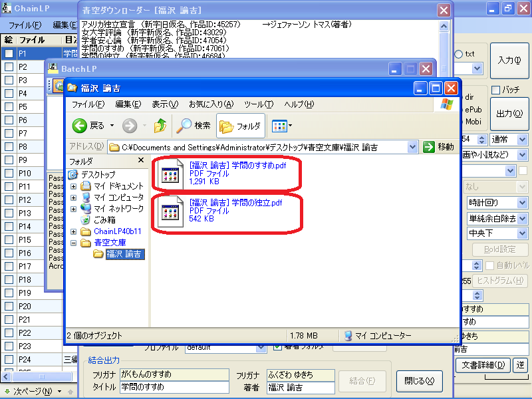The height and width of the screenshot is (399, 532).
Task: Check the P1 row checkbox
Action: [9, 53]
